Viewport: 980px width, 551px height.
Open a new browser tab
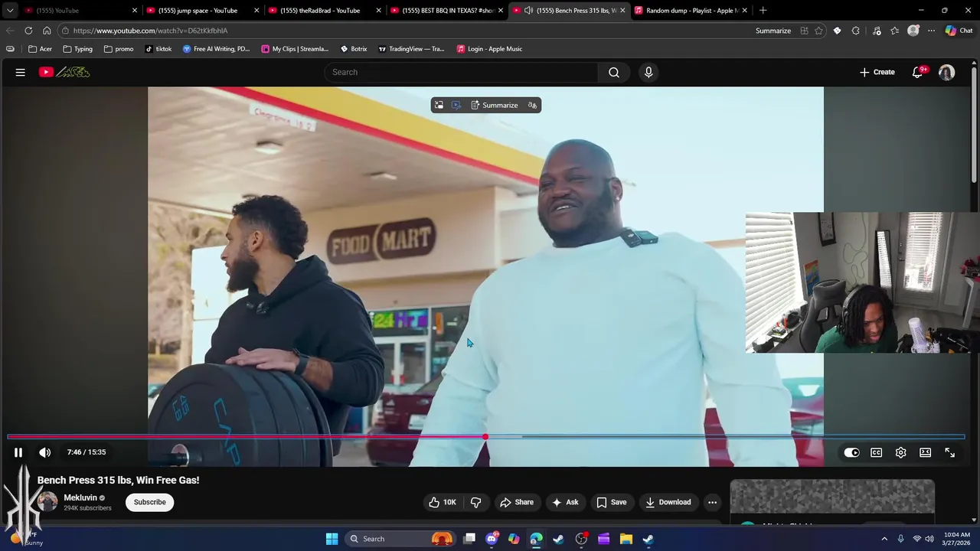click(x=763, y=11)
